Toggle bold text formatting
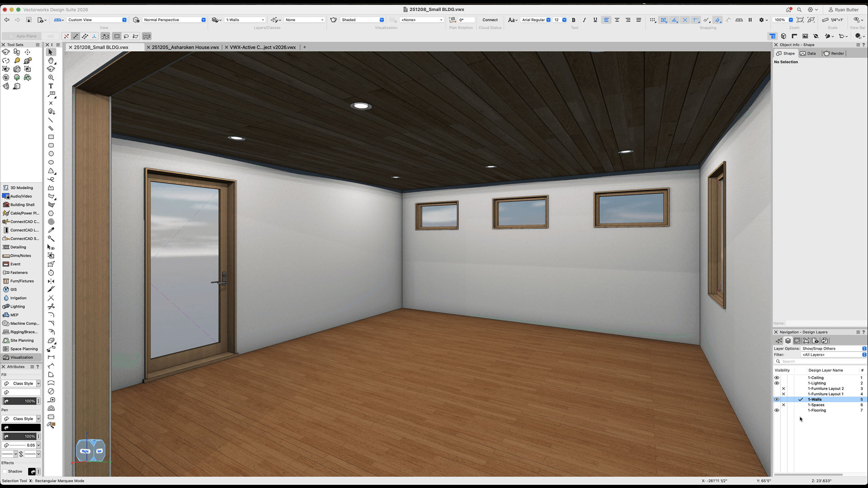Viewport: 868px width, 488px height. [x=573, y=20]
